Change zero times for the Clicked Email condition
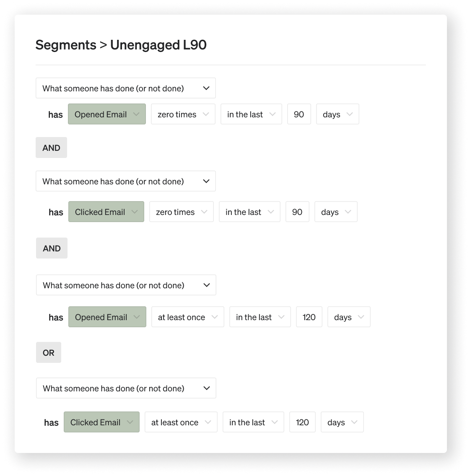This screenshot has height=476, width=470. [182, 212]
